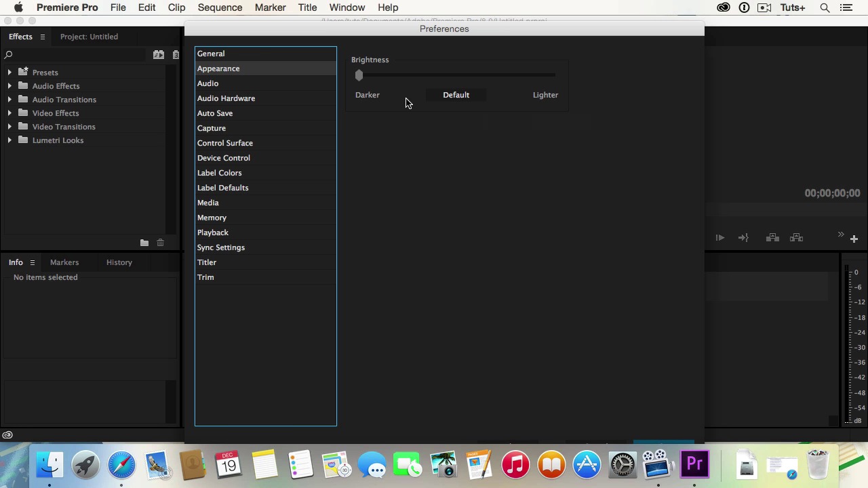The image size is (868, 488).
Task: Select Audio Hardware preferences category
Action: 265,98
